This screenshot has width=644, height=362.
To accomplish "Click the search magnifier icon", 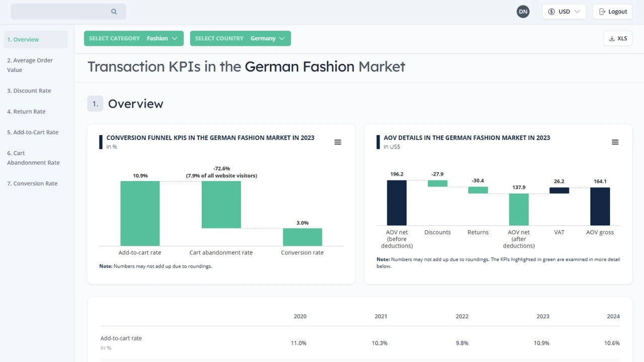I will (114, 11).
